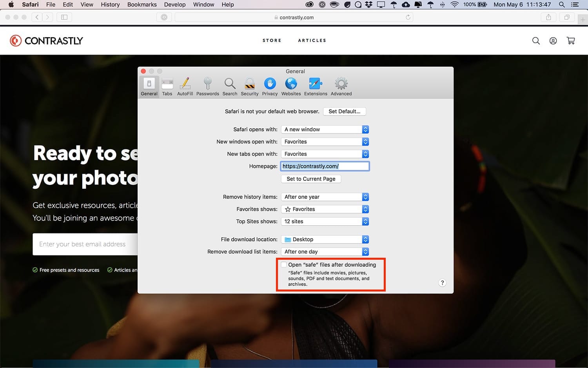Open the Safari menu
588x368 pixels.
[x=30, y=4]
